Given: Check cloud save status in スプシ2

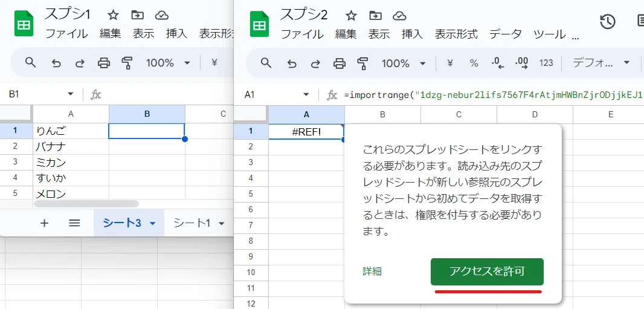Looking at the screenshot, I should pos(399,16).
